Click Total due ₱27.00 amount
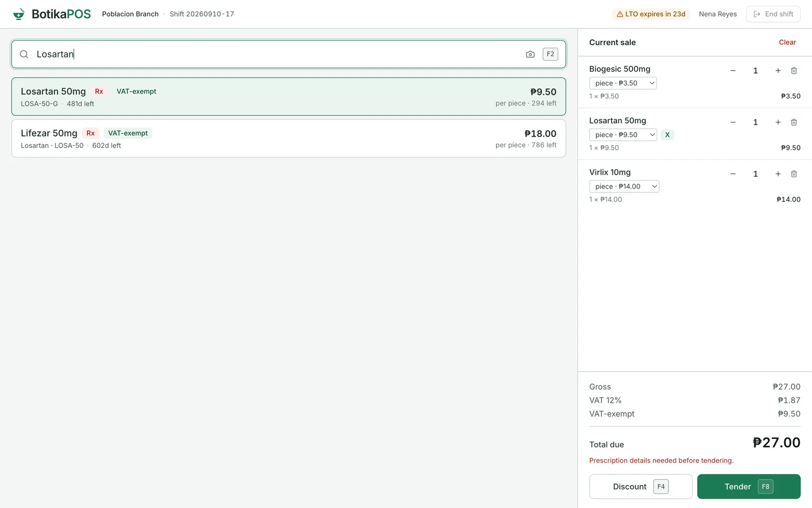This screenshot has width=812, height=508. click(x=776, y=443)
